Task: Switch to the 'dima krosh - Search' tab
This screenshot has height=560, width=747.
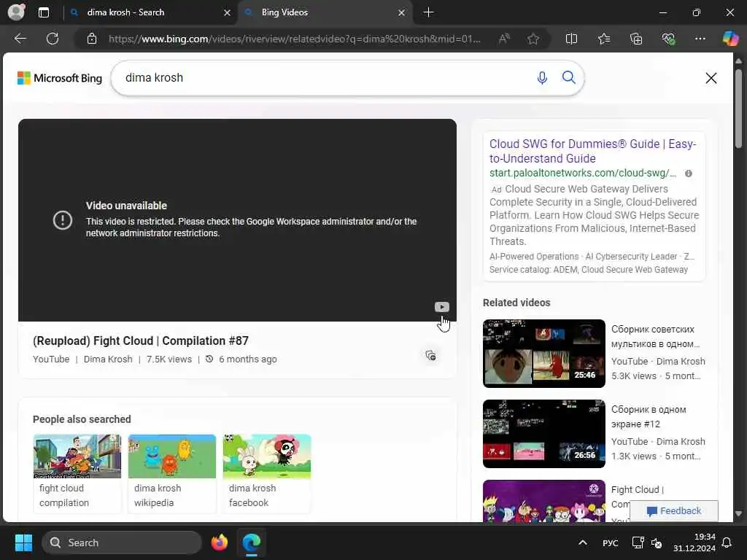Action: [x=125, y=12]
